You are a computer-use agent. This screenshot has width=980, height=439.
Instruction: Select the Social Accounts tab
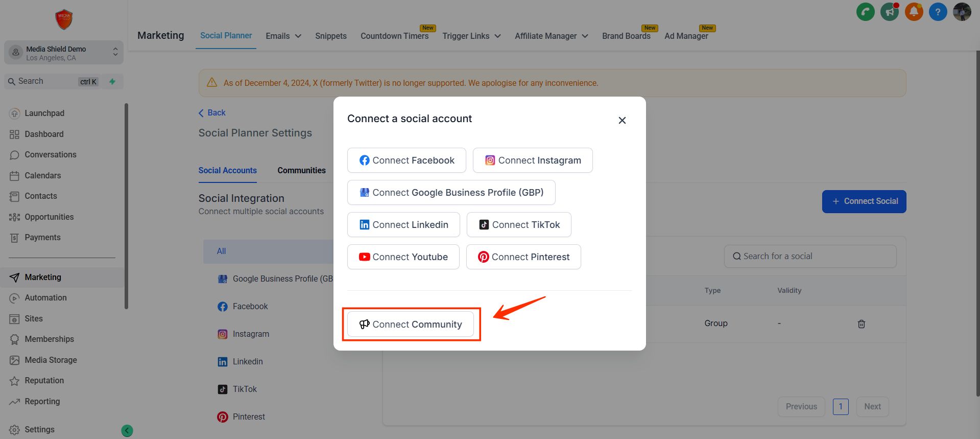coord(227,171)
